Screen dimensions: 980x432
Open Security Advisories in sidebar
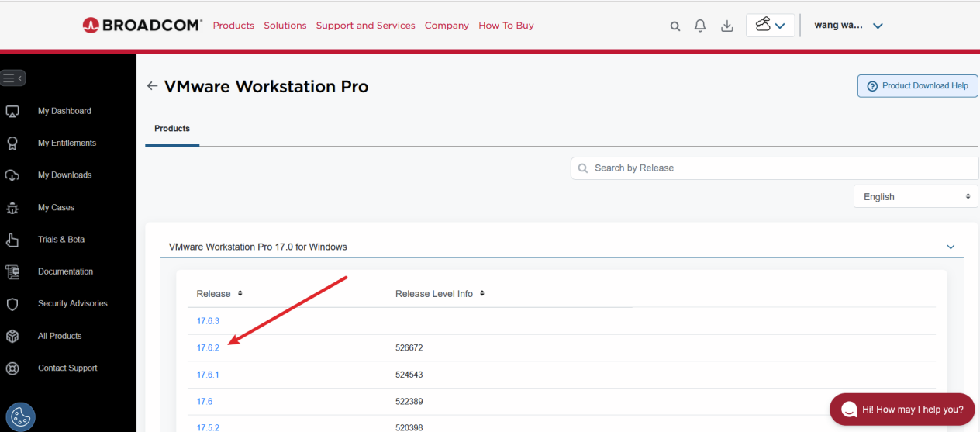point(73,303)
